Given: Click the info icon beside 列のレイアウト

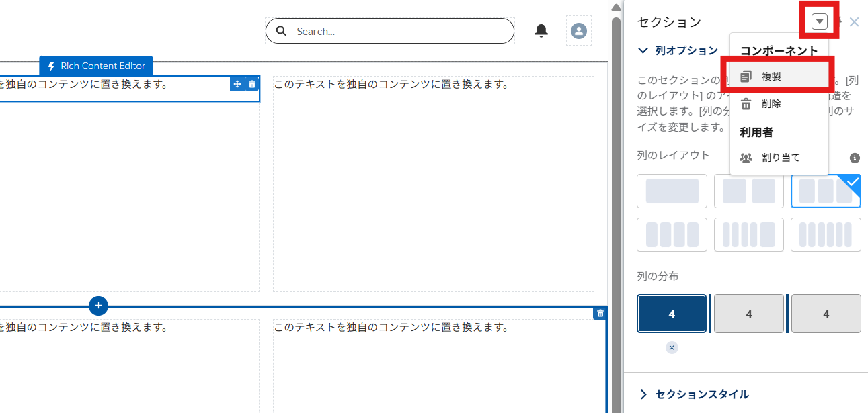Looking at the screenshot, I should [x=854, y=158].
